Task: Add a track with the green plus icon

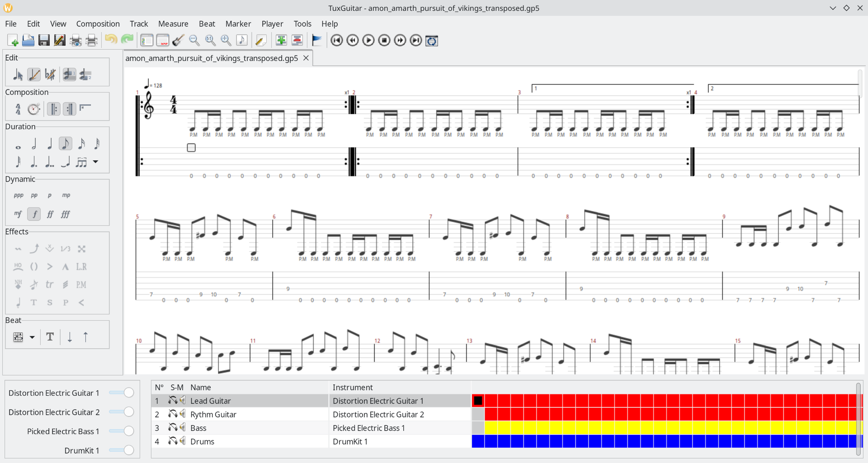Action: tap(281, 41)
